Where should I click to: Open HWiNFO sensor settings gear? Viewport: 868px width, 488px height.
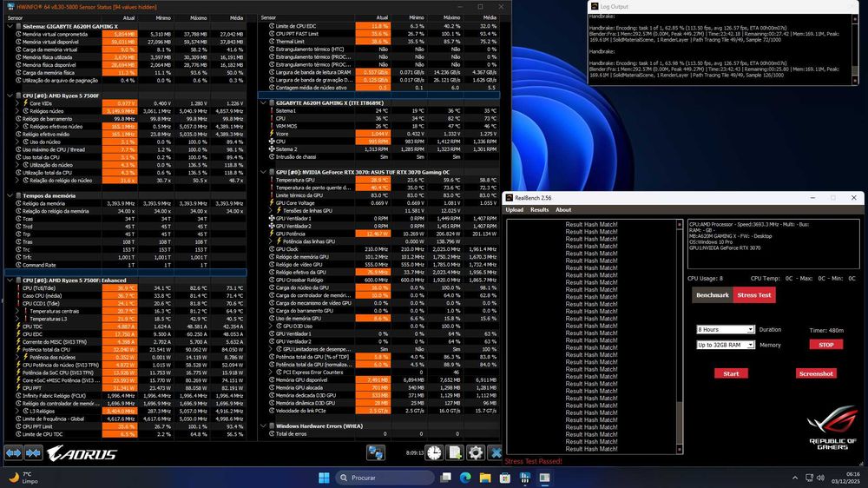coord(475,452)
